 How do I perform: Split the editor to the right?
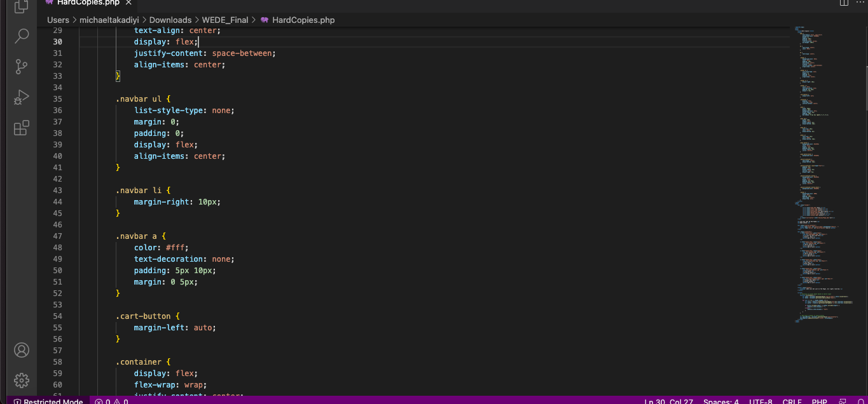tap(844, 3)
